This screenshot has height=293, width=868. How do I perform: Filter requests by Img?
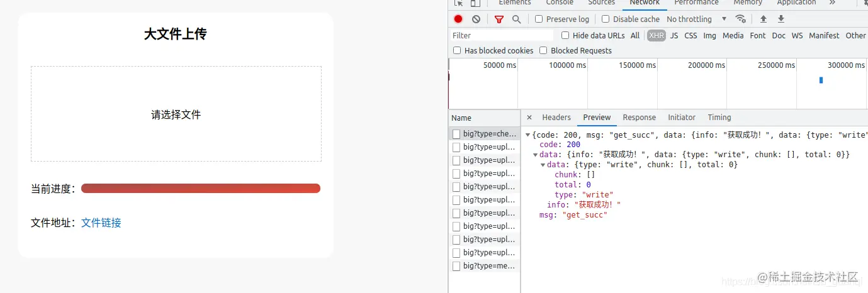tap(710, 36)
